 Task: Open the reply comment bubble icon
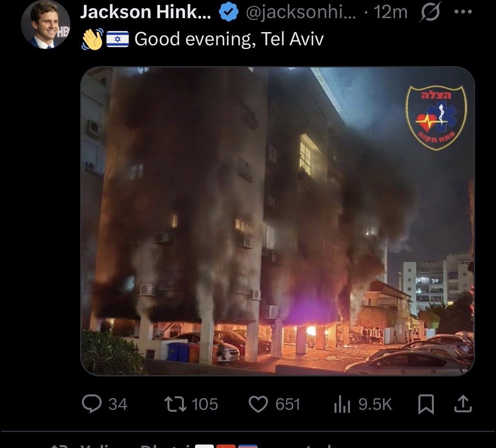pyautogui.click(x=91, y=404)
